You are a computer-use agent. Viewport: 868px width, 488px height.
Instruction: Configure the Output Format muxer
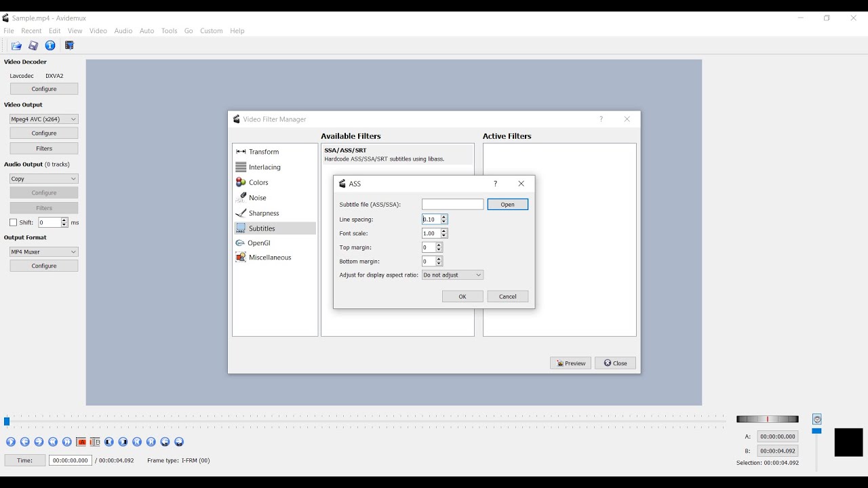(x=44, y=266)
